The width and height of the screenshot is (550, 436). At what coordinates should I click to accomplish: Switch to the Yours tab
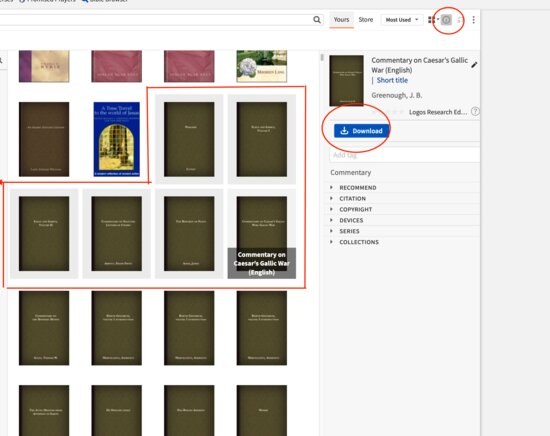click(341, 20)
